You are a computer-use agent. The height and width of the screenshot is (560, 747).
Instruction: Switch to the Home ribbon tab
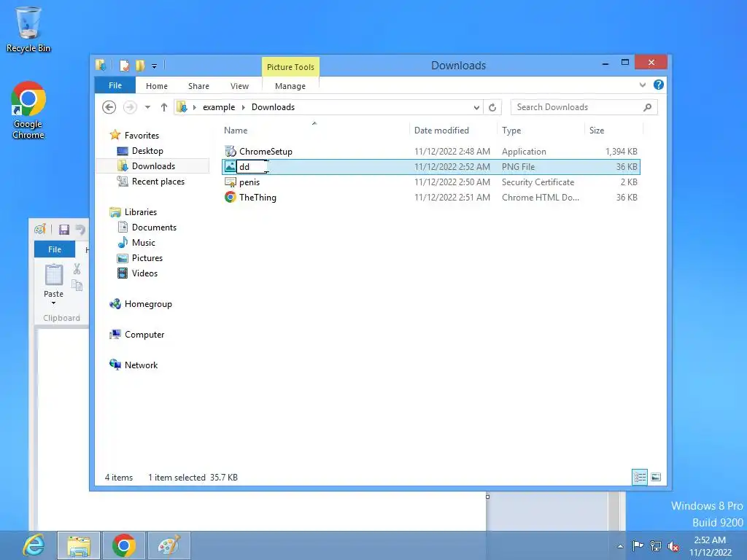(x=157, y=86)
